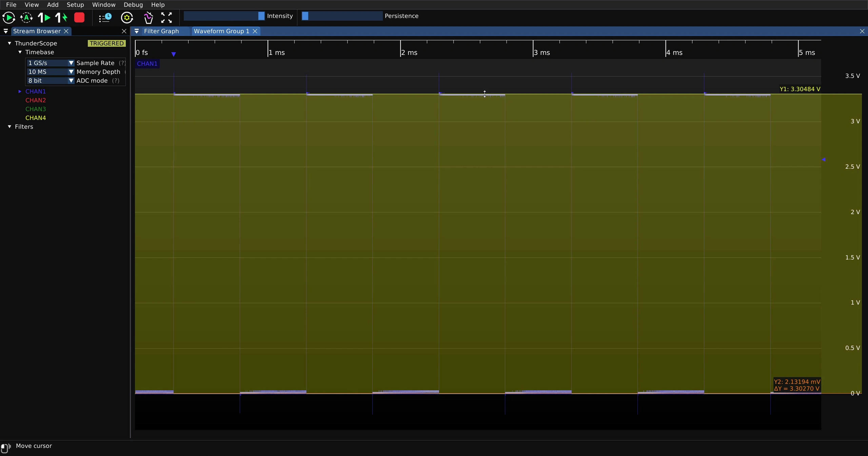Start a single trigger capture
Image resolution: width=868 pixels, height=456 pixels.
coord(44,18)
